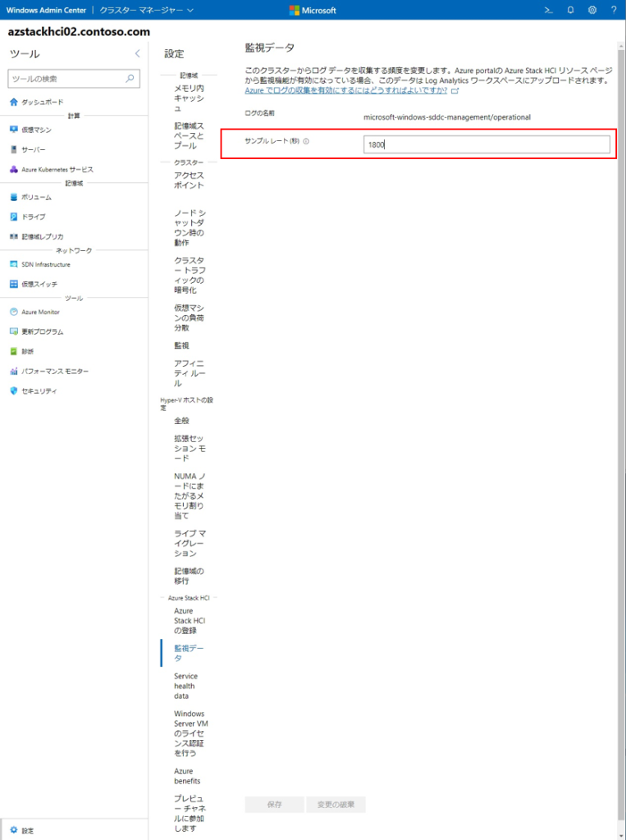Click the 保存 button

274,805
